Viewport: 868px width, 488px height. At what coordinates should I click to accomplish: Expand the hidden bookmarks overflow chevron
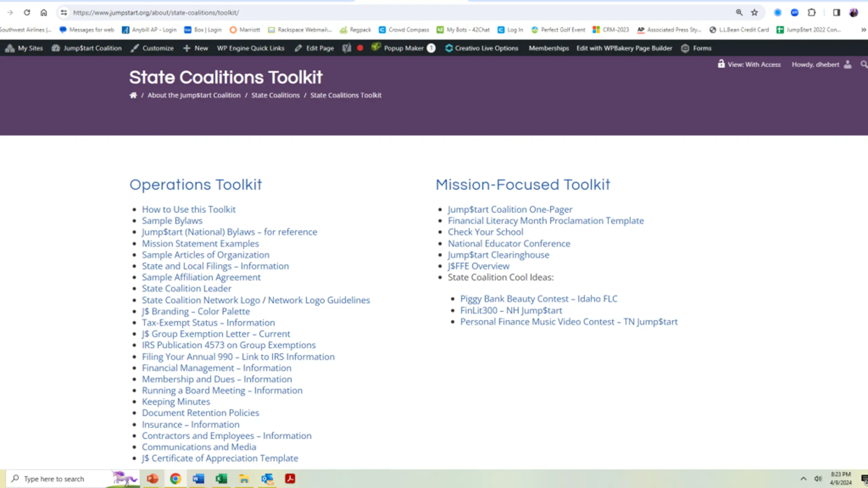click(x=863, y=30)
